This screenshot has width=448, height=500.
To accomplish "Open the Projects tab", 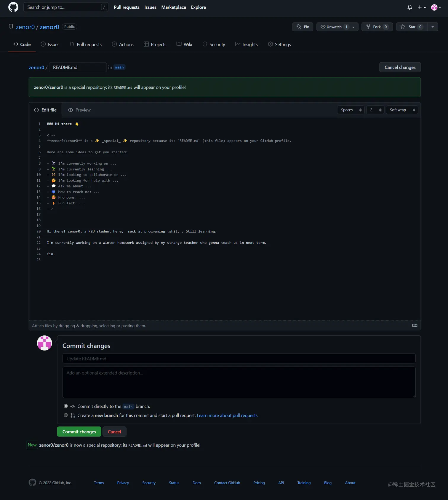I will pos(155,44).
